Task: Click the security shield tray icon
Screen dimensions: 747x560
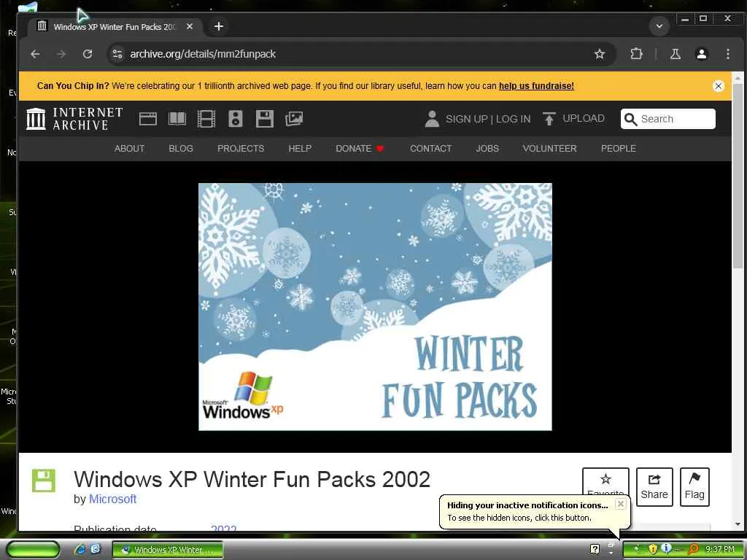Action: [653, 550]
